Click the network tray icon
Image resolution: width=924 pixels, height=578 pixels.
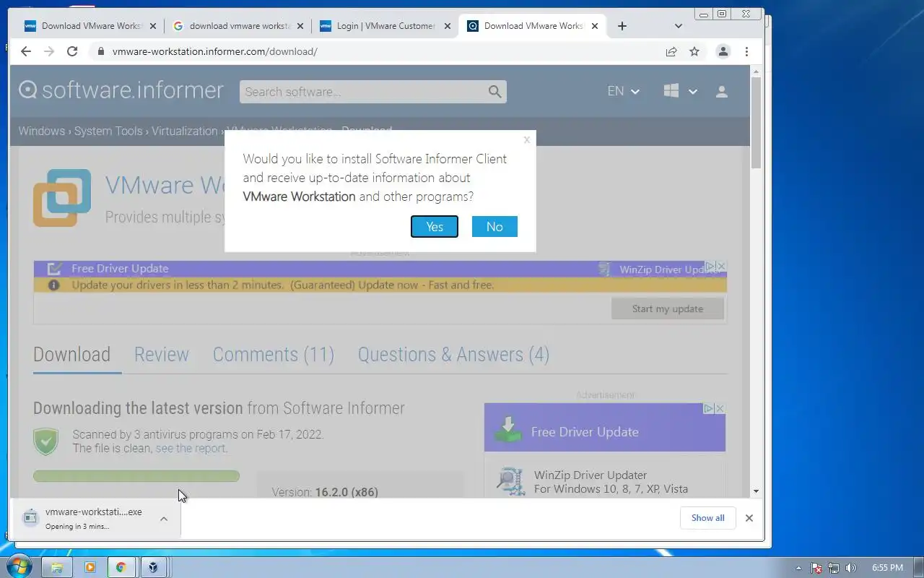click(x=834, y=568)
